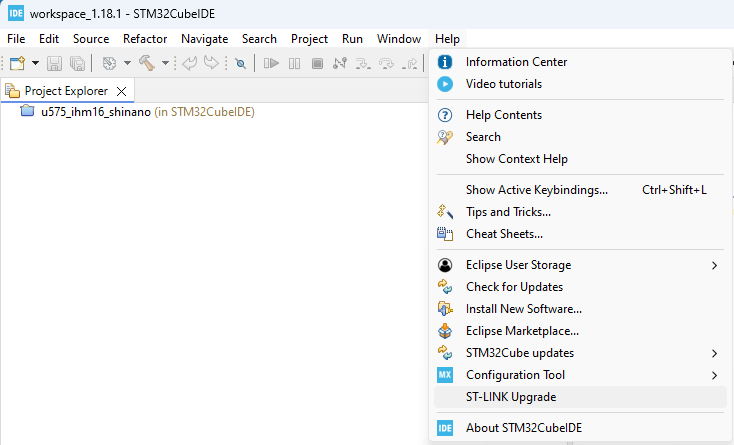Open the Search menu in menu bar
The image size is (734, 445).
259,39
